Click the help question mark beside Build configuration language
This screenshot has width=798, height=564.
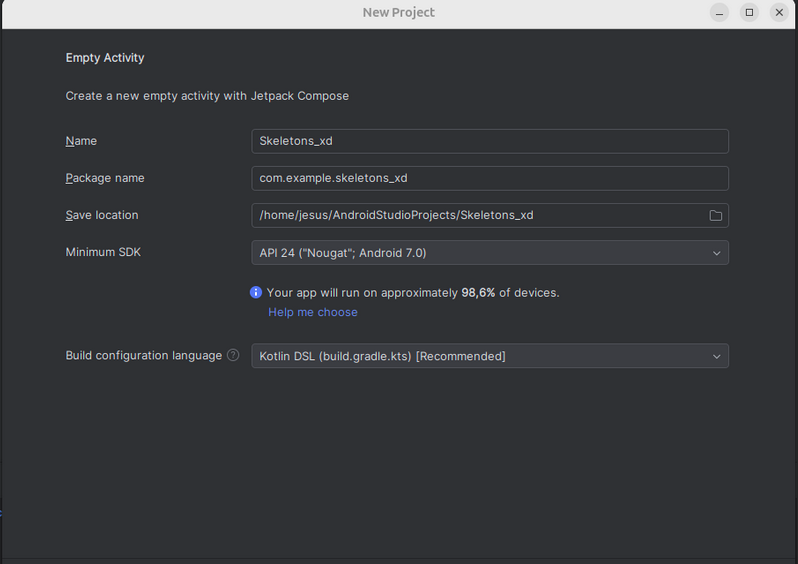pos(233,355)
